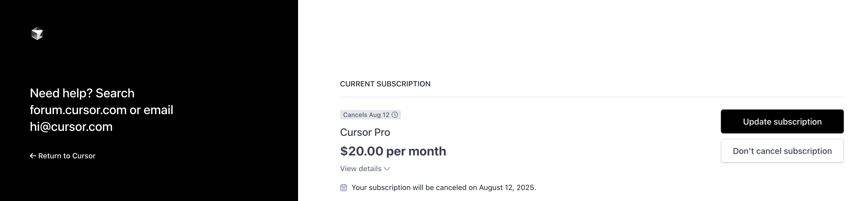
Task: Open View details for Cursor Pro
Action: (365, 169)
